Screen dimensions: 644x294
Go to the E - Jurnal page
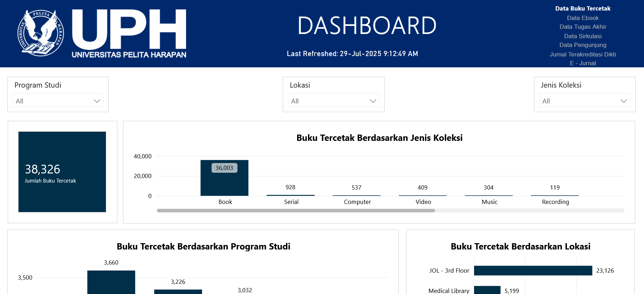(x=583, y=63)
